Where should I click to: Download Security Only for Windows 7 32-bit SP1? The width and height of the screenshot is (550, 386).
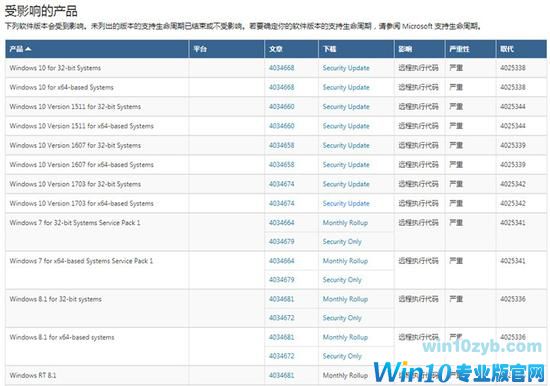tap(342, 241)
